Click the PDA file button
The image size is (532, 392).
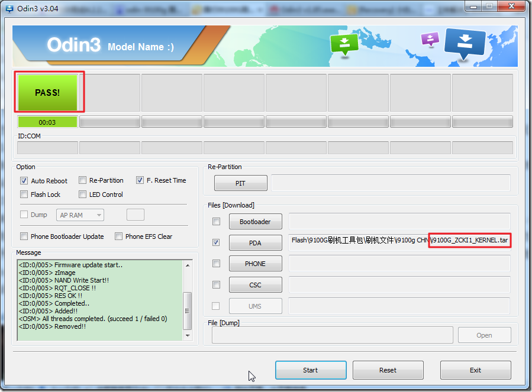point(255,243)
